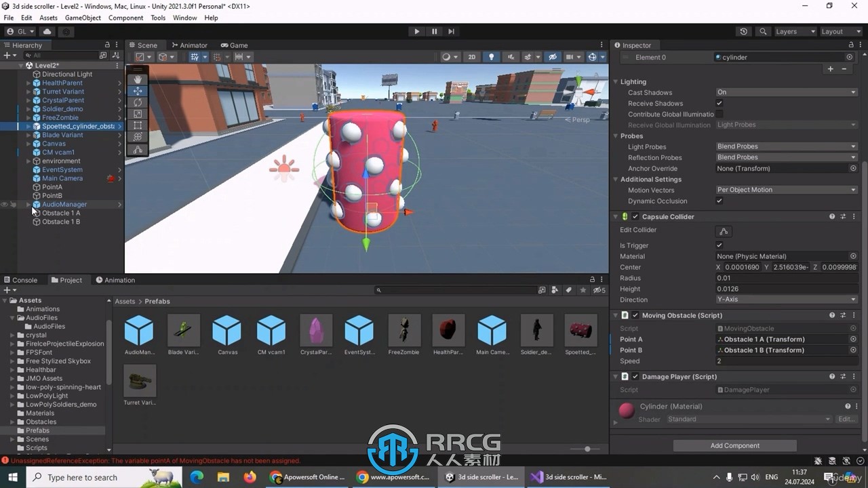This screenshot has height=488, width=868.
Task: Click the custom editor tools icon
Action: (x=138, y=149)
